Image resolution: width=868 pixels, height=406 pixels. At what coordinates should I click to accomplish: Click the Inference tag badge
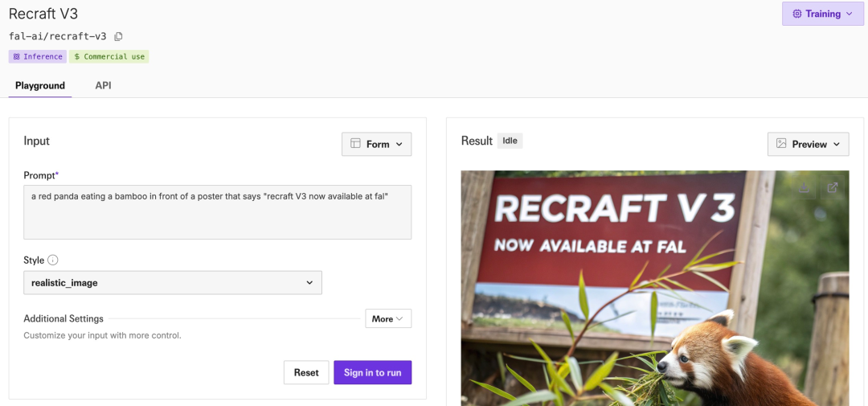click(38, 57)
